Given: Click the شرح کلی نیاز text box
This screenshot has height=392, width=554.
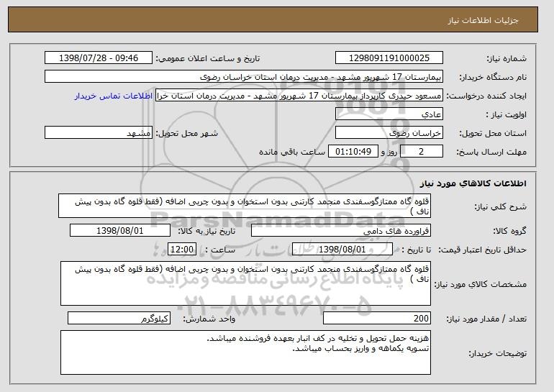Looking at the screenshot, I should pyautogui.click(x=245, y=206).
